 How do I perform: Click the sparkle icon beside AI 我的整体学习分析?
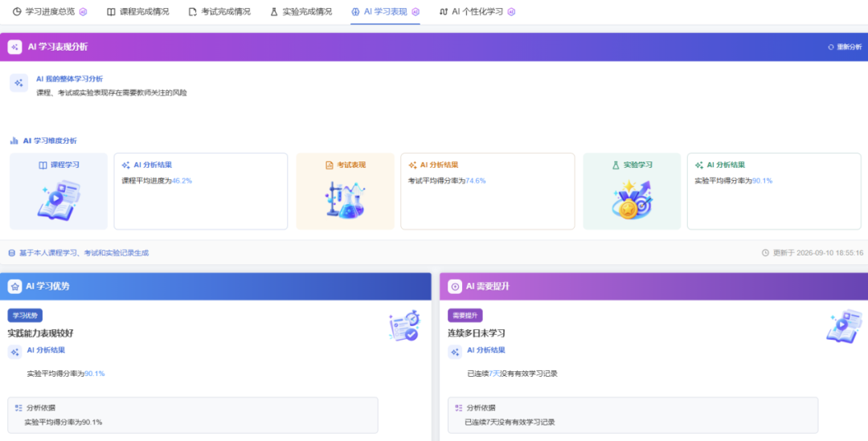(18, 83)
